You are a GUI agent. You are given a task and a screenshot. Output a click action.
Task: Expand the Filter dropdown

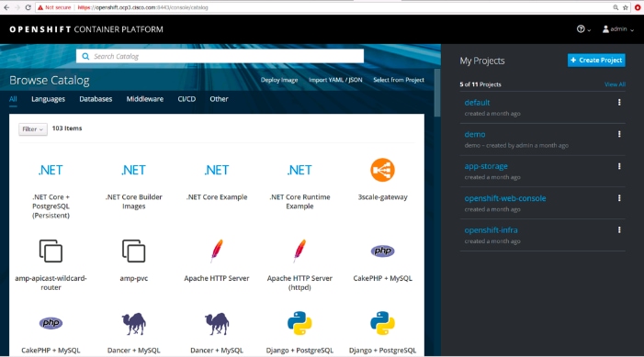pyautogui.click(x=33, y=129)
